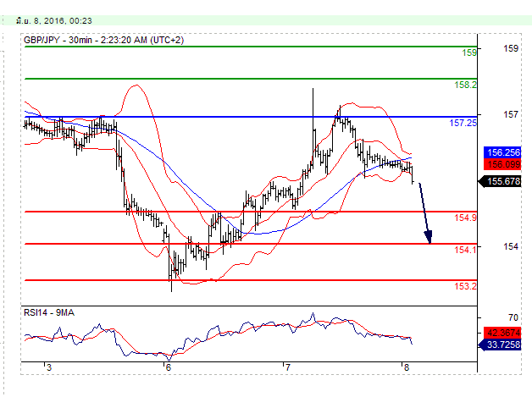Click the price axis label 157
This screenshot has width=532, height=397.
click(511, 114)
